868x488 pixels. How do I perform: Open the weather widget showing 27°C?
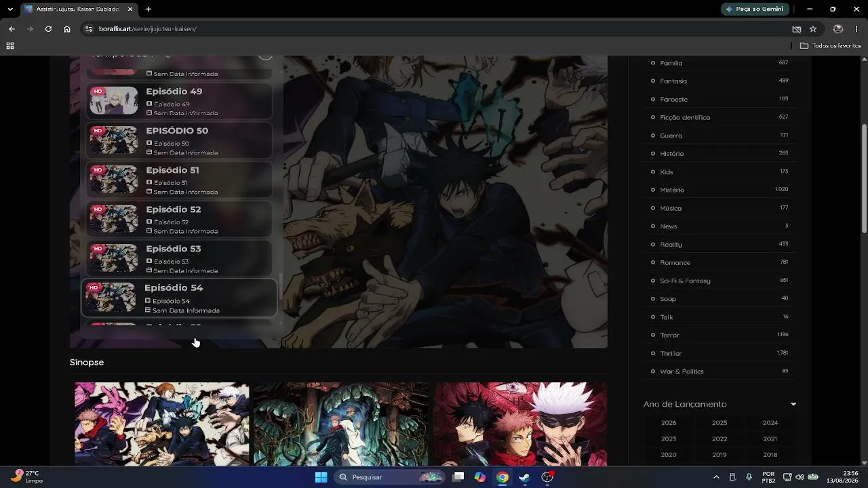(27, 477)
